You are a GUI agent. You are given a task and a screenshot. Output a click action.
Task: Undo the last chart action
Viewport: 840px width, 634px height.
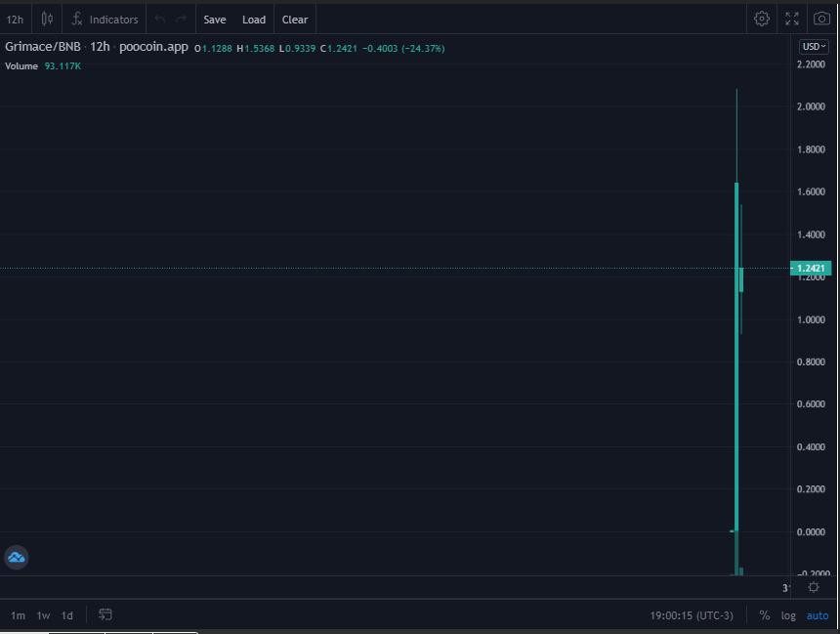pyautogui.click(x=159, y=20)
